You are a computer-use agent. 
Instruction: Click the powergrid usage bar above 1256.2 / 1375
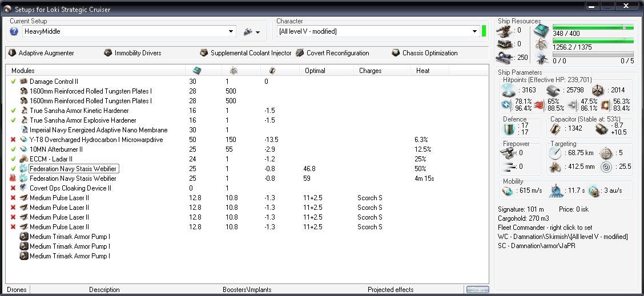click(593, 40)
